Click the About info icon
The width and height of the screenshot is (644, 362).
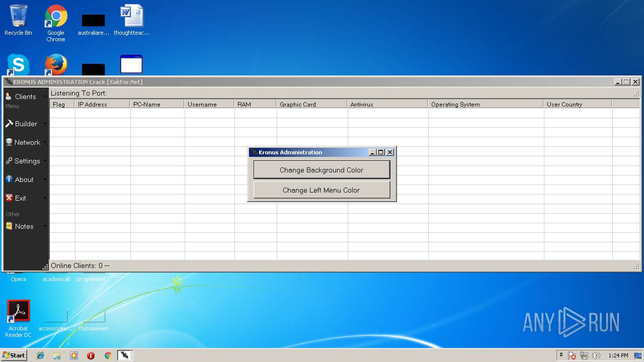pos(9,179)
